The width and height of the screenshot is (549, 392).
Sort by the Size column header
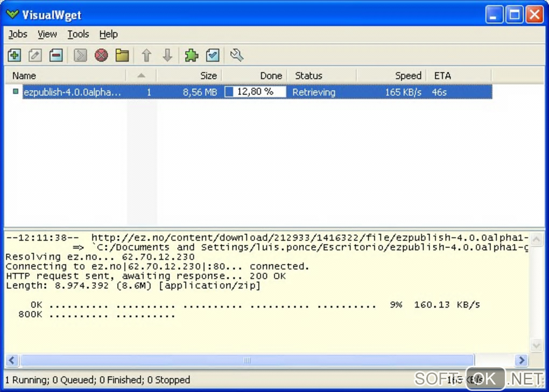pyautogui.click(x=189, y=75)
